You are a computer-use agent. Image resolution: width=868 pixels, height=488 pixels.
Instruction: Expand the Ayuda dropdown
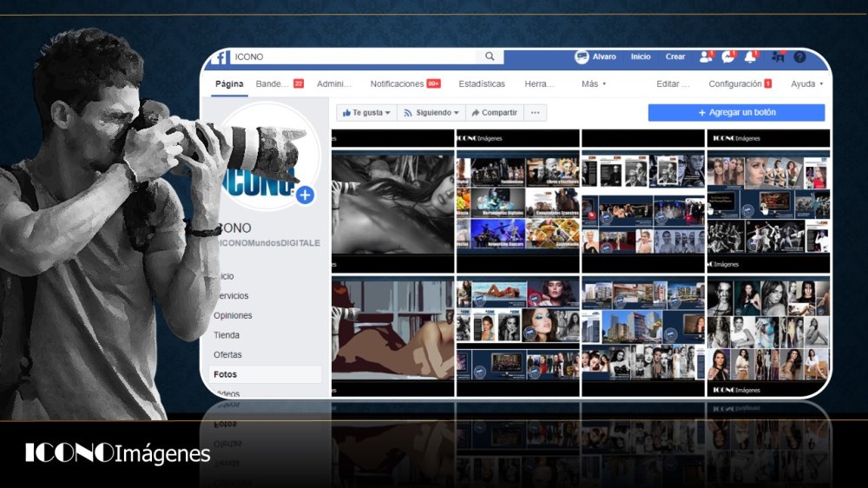pos(806,83)
